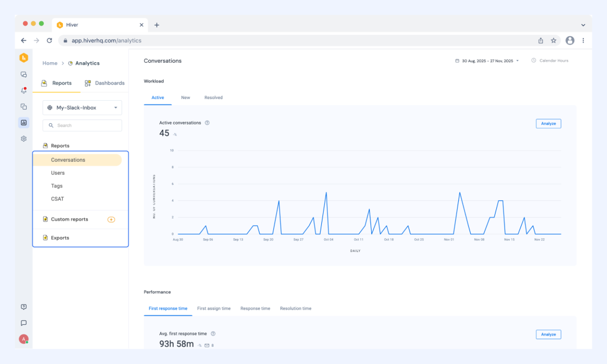Select the Active workload tab

[158, 98]
